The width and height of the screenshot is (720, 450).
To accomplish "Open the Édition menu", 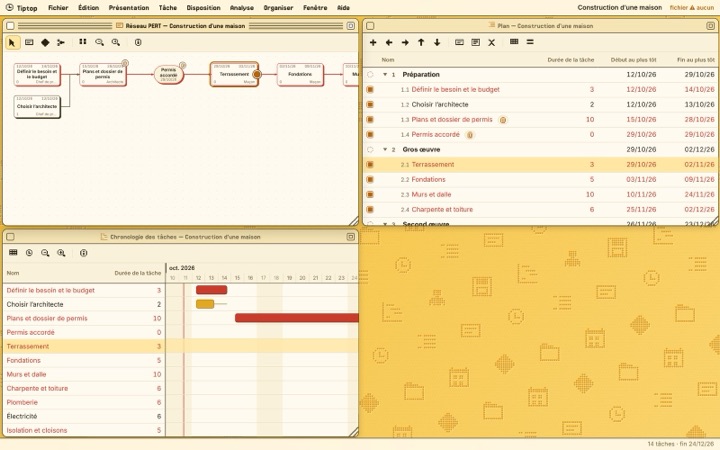I will point(89,8).
